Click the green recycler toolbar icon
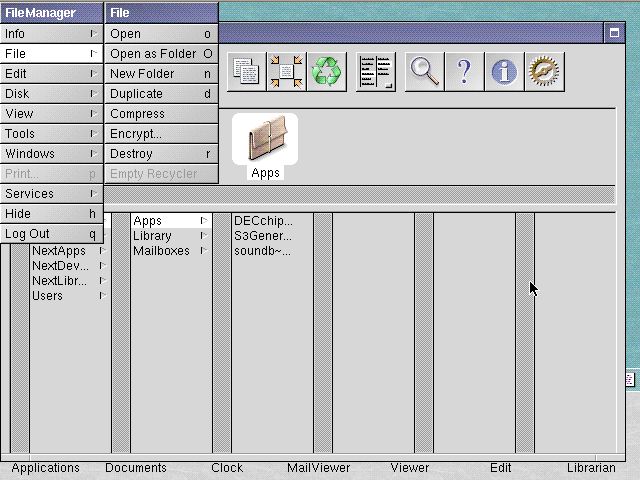The image size is (640, 480). [x=326, y=72]
